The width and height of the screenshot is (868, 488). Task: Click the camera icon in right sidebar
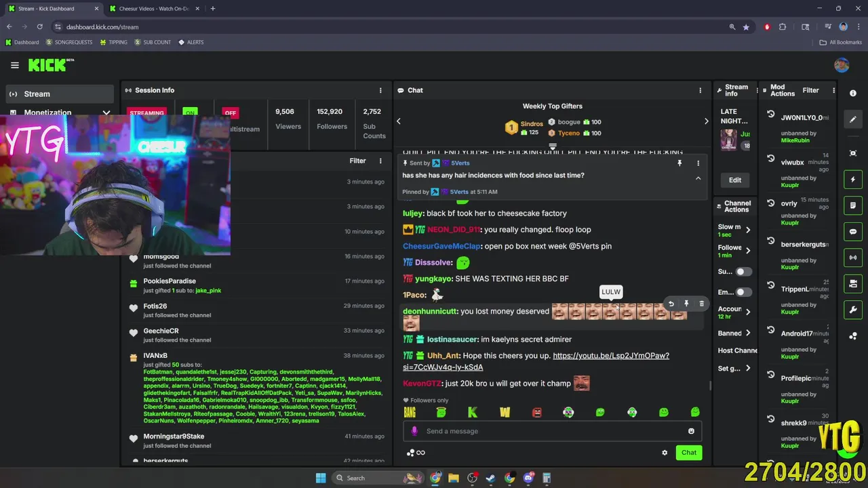click(853, 283)
